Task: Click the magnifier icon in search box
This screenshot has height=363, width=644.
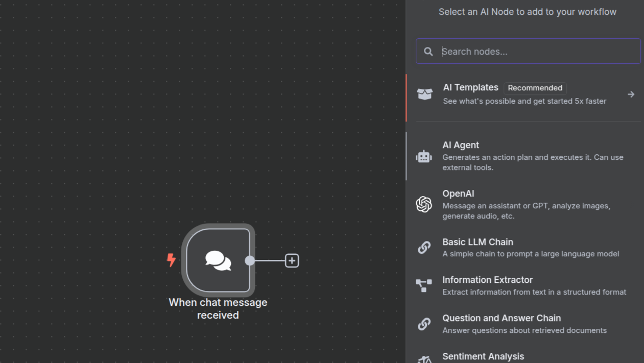Action: tap(428, 52)
